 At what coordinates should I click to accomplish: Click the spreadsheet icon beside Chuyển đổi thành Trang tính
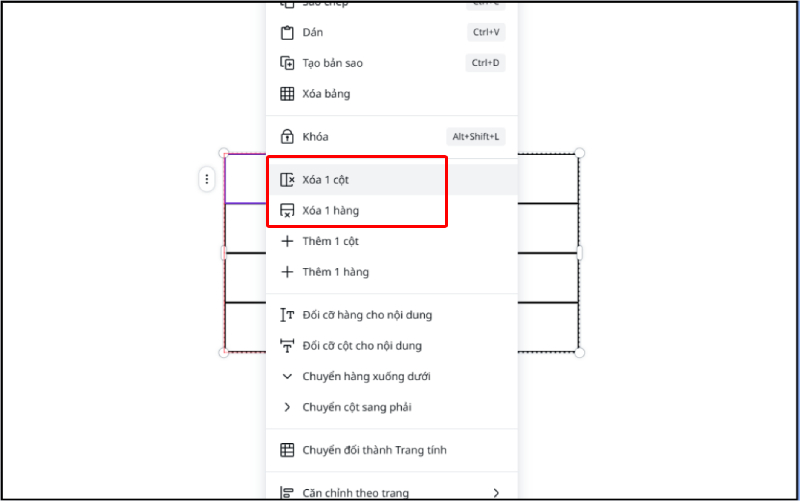[287, 450]
